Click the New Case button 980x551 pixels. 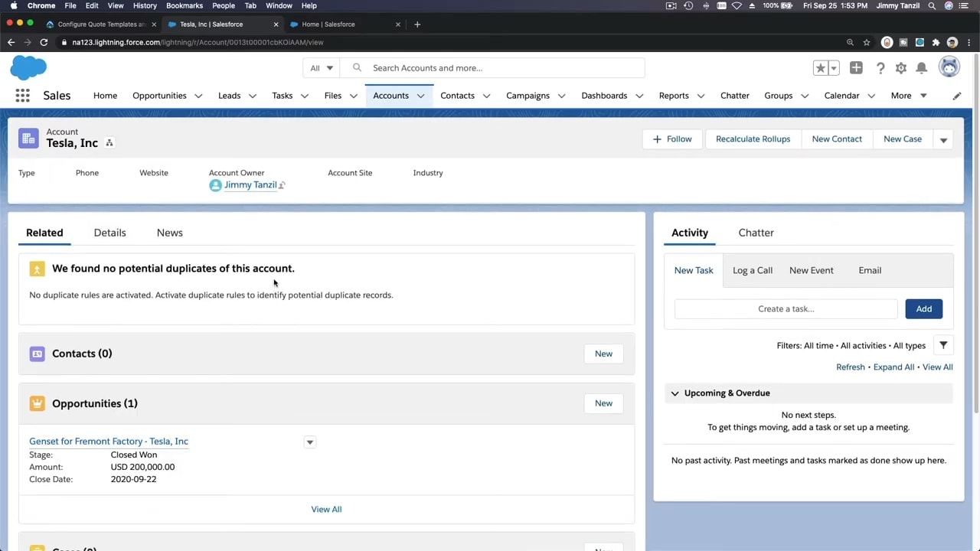903,139
